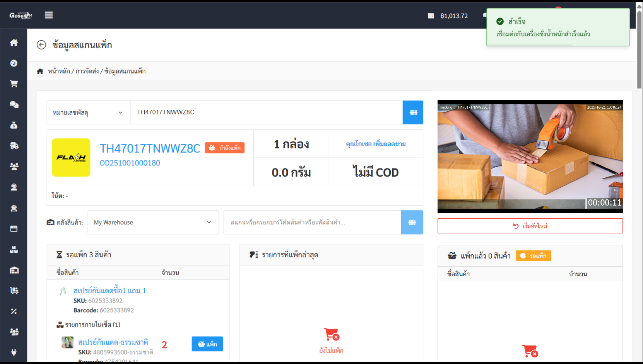The height and width of the screenshot is (364, 643).
Task: Click หน้าหลัก in the breadcrumb
Action: [59, 71]
